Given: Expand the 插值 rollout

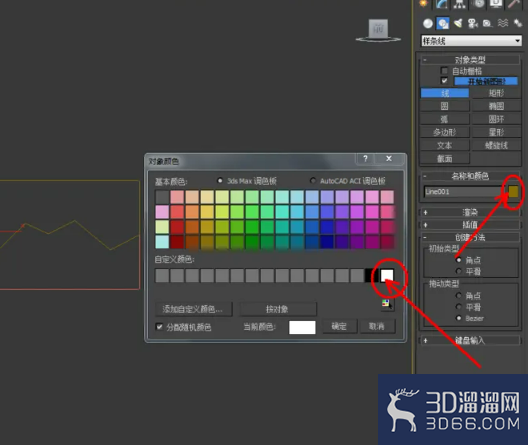Looking at the screenshot, I should [x=470, y=225].
